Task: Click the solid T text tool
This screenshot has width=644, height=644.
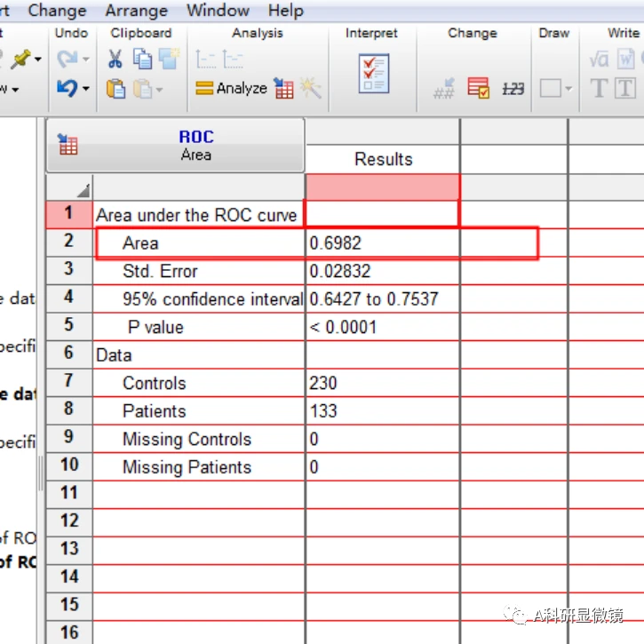Action: tap(599, 88)
